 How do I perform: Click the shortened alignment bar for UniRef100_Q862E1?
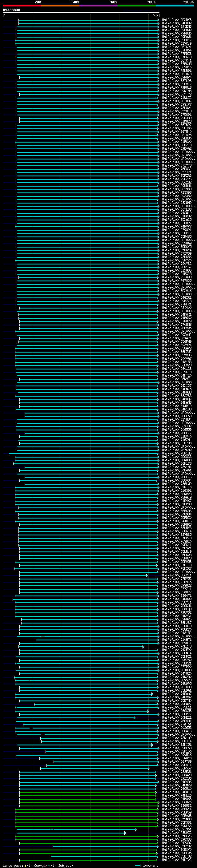point(83,575)
